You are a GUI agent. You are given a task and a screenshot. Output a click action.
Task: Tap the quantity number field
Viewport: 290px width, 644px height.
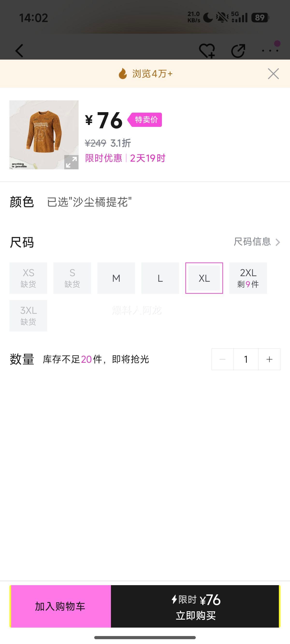[246, 359]
